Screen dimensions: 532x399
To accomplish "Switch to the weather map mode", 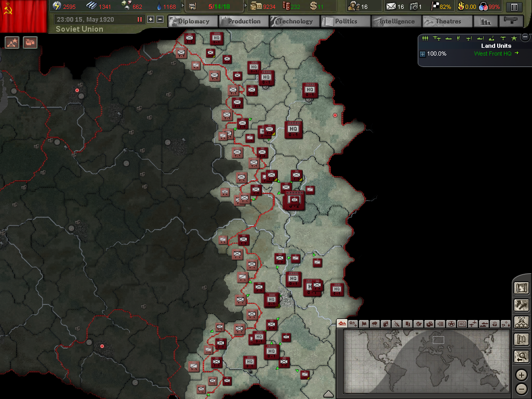I will (x=374, y=324).
